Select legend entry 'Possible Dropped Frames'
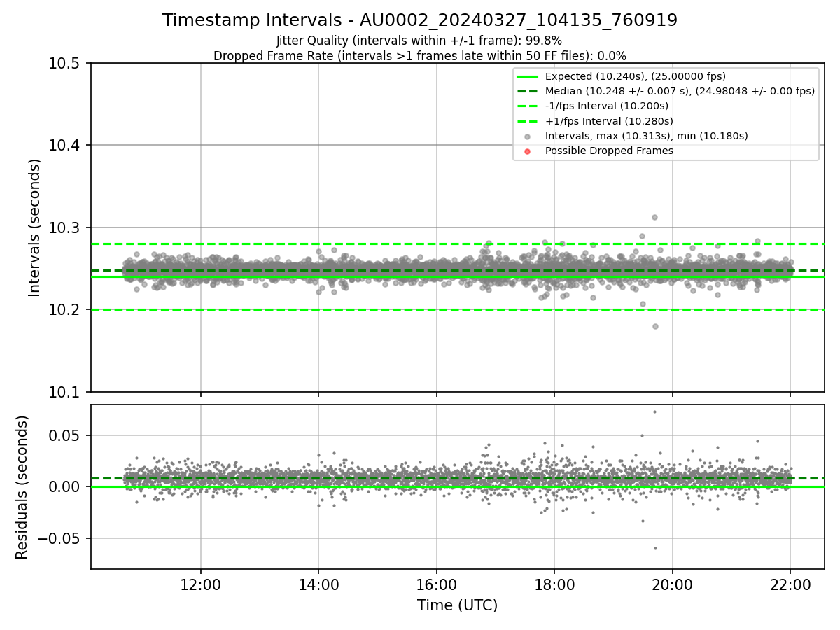Viewport: 840px width, 630px height. point(609,150)
